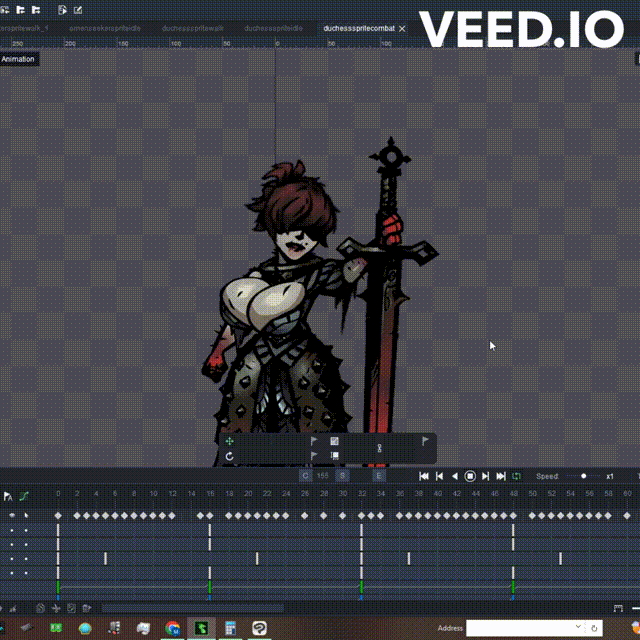Image resolution: width=640 pixels, height=640 pixels.
Task: Toggle the cursor selectable header in timeline
Action: pos(26,516)
